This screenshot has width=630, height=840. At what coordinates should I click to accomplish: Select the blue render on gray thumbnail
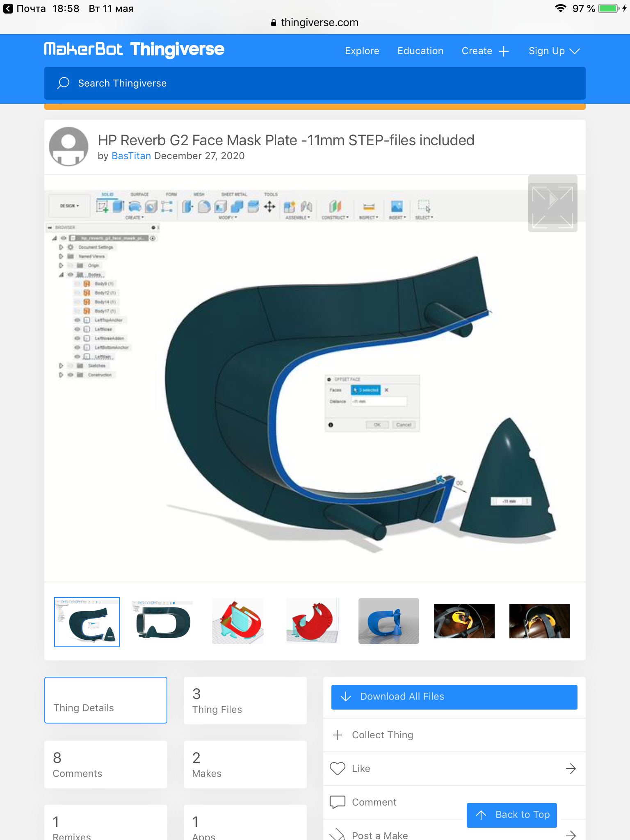click(389, 621)
